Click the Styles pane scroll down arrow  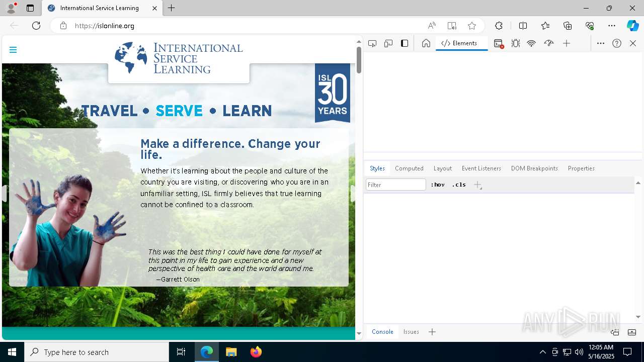pos(638,317)
